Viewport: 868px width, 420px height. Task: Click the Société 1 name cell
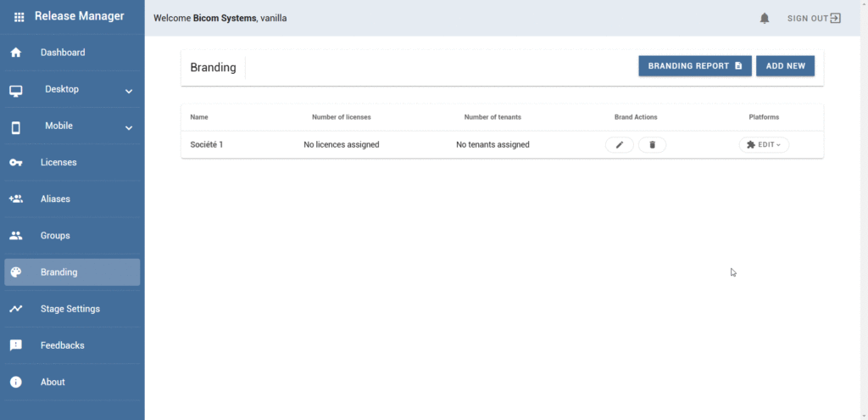(x=207, y=144)
